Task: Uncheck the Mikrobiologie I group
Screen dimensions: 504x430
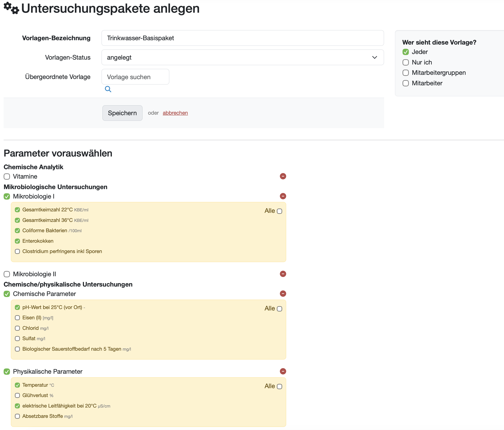Action: pos(7,197)
